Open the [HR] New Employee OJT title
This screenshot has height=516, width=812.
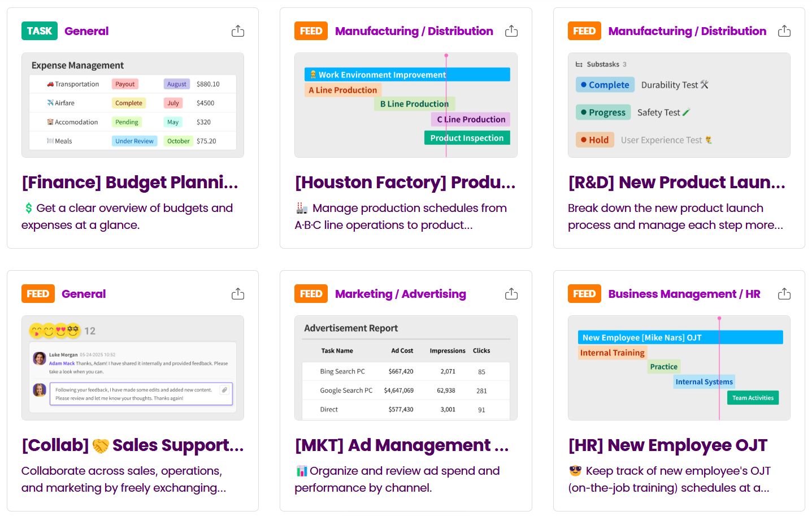tap(667, 445)
